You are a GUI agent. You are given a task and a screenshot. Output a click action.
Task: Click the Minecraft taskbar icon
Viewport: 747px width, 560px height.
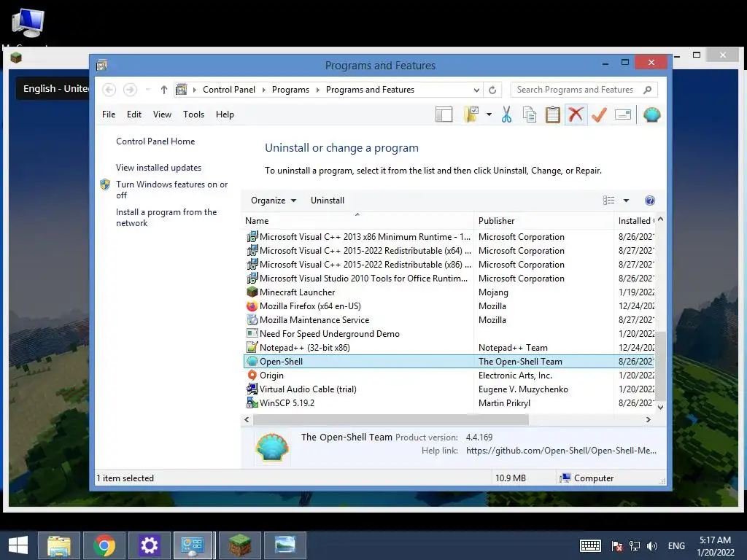pyautogui.click(x=239, y=545)
